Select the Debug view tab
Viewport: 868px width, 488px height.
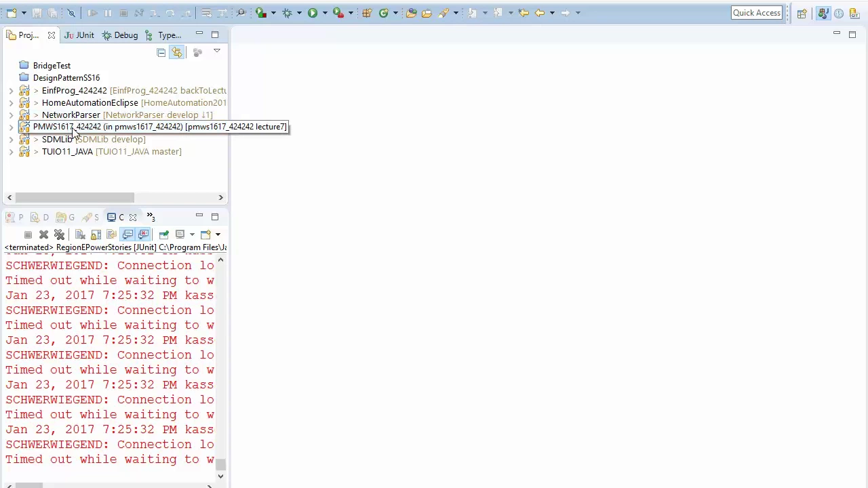click(x=120, y=35)
